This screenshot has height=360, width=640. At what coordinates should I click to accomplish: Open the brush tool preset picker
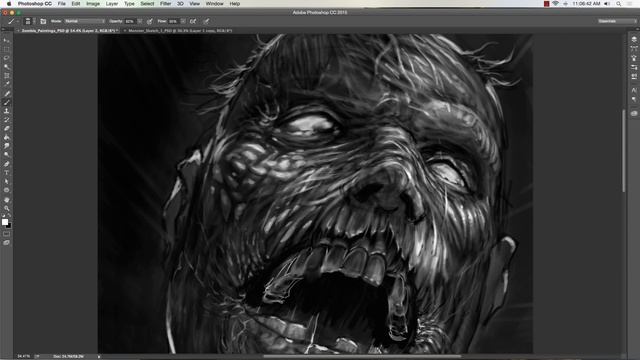13,21
